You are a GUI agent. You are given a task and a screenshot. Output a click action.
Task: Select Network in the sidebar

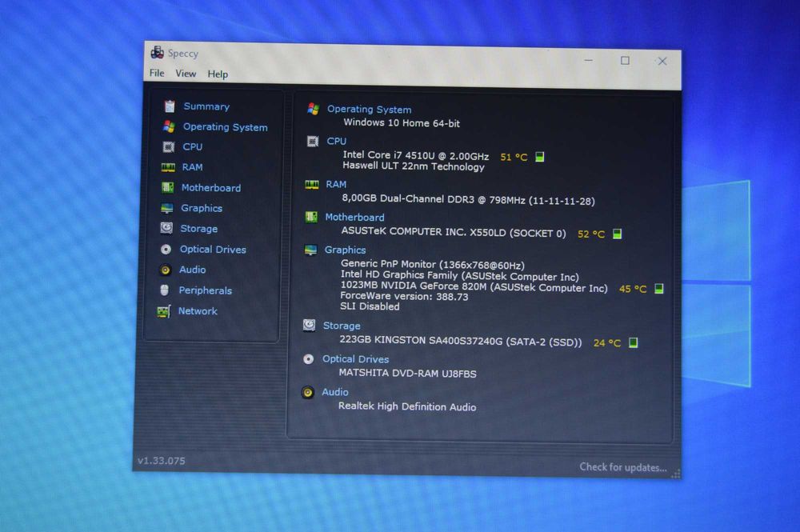(x=198, y=311)
